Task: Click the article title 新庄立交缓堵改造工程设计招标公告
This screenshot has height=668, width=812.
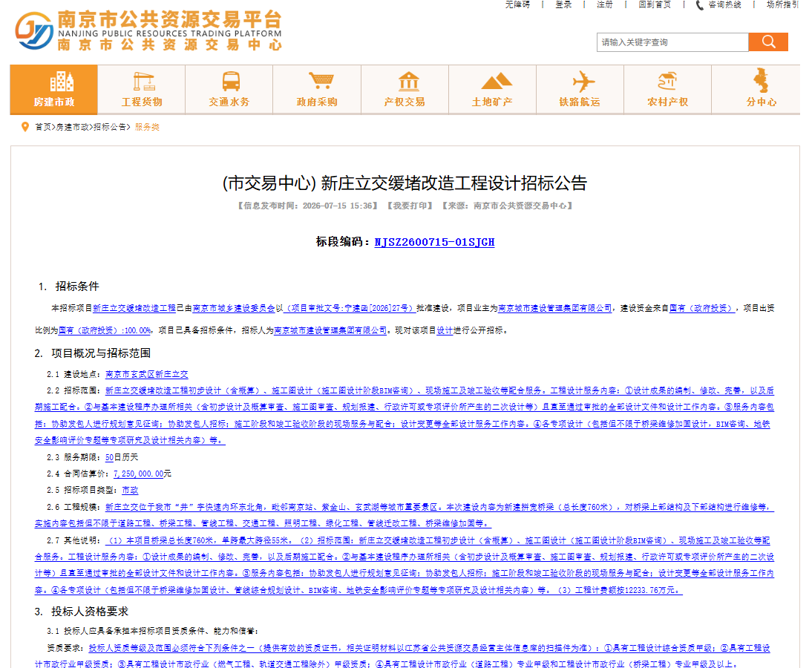Action: pyautogui.click(x=454, y=183)
